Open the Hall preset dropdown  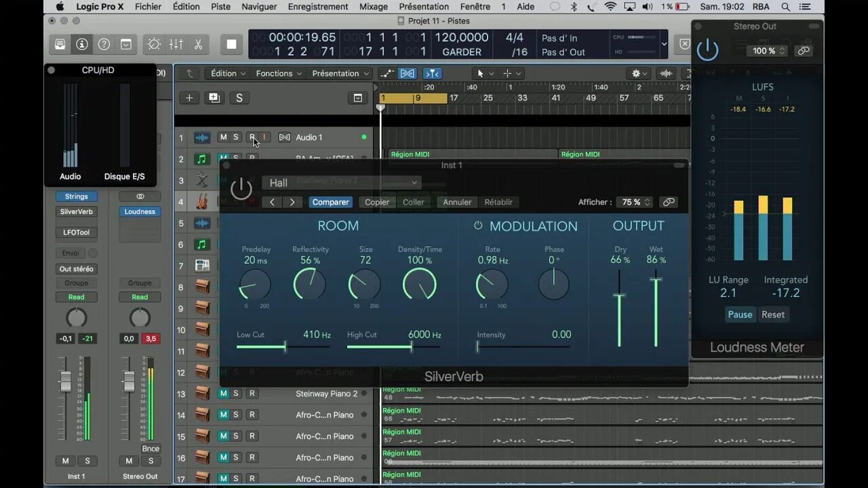[342, 182]
